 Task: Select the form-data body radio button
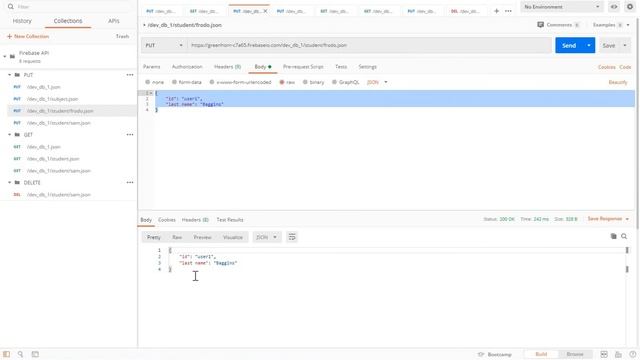(174, 82)
